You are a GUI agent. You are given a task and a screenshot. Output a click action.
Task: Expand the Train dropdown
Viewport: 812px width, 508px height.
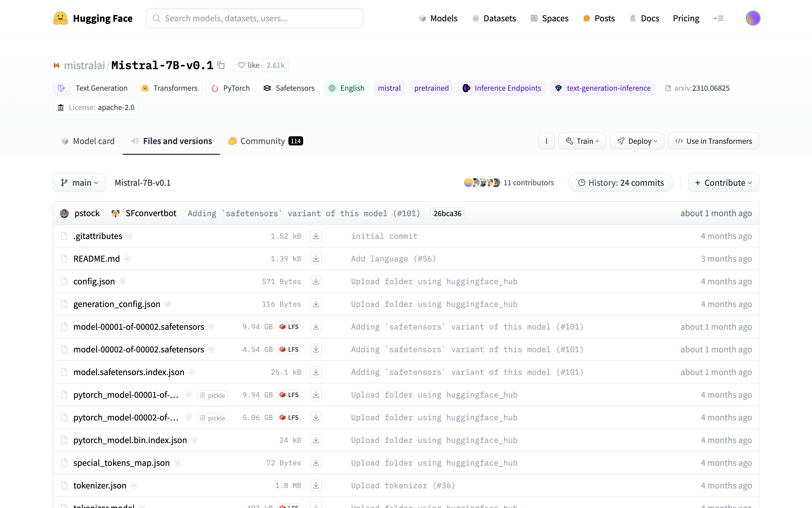click(582, 141)
